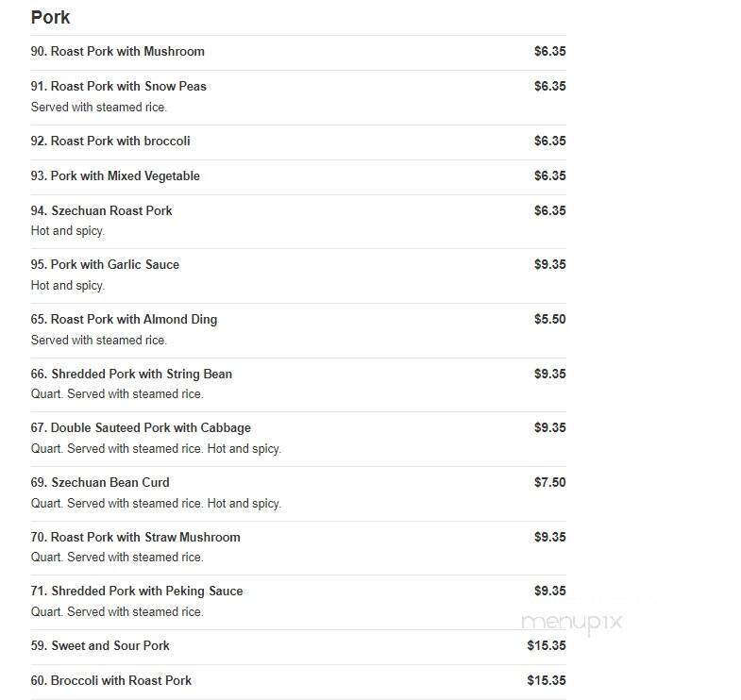This screenshot has height=700, width=741.
Task: Click the $5.50 price for Almond Ding
Action: [550, 319]
